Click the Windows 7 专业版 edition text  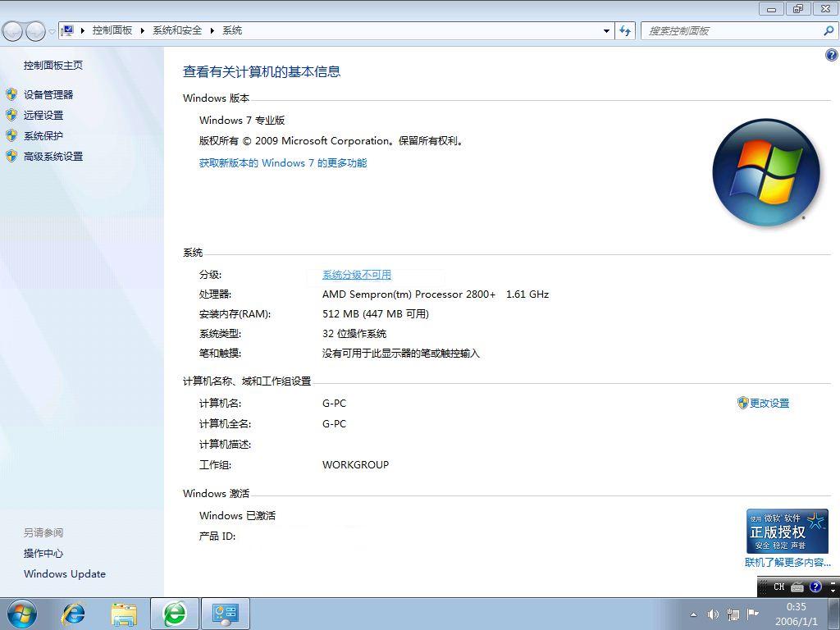[x=242, y=120]
